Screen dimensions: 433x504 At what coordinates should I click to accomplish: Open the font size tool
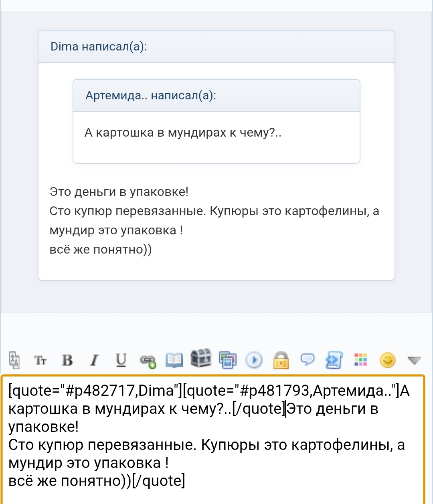(40, 360)
